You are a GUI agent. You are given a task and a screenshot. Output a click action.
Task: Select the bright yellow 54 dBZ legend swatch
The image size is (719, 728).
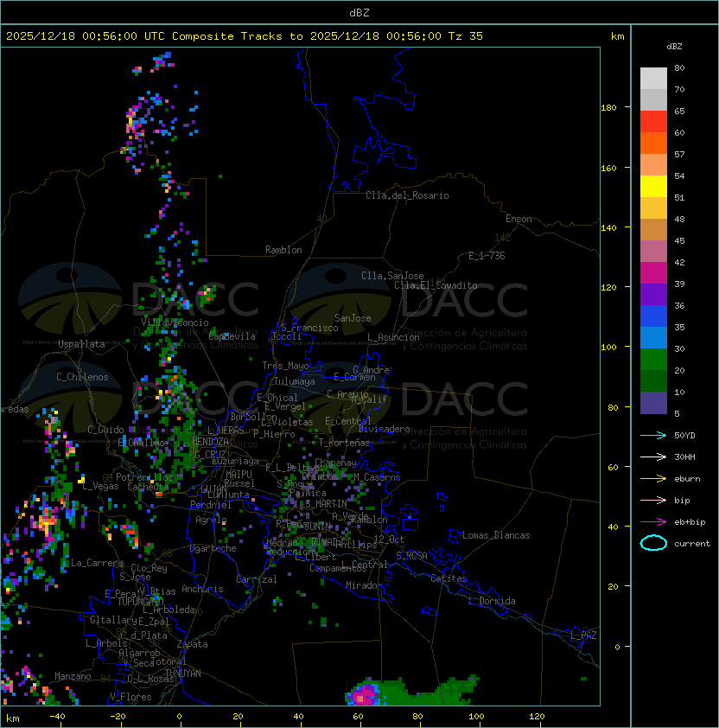(x=653, y=186)
